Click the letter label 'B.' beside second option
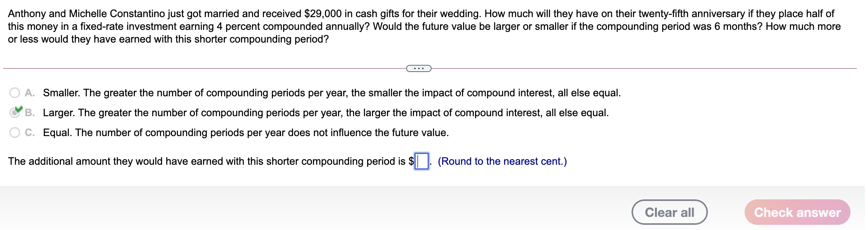 [x=30, y=113]
